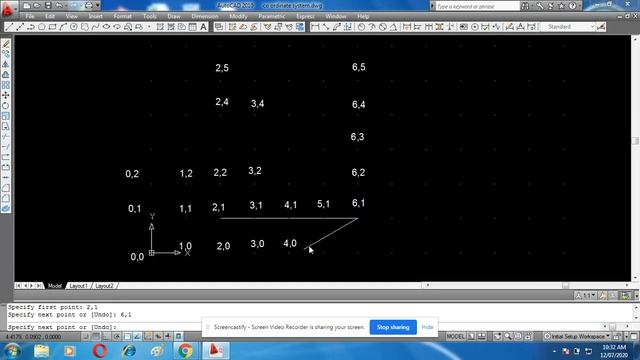640x360 pixels.
Task: Click the Diameter dimension tool icon
Action: (383, 27)
